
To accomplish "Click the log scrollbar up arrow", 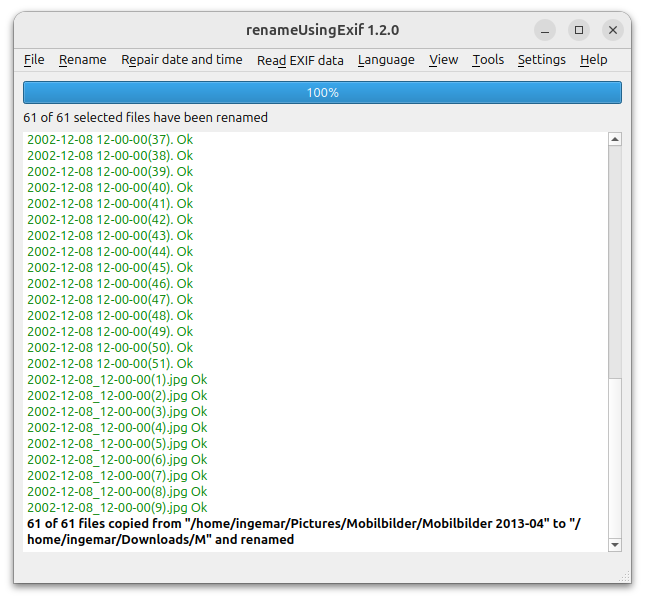I will tap(615, 139).
